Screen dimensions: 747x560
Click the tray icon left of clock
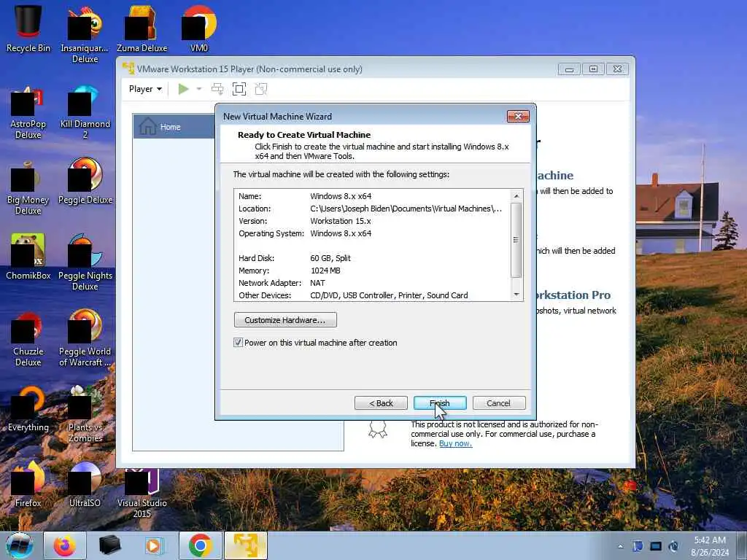click(673, 546)
